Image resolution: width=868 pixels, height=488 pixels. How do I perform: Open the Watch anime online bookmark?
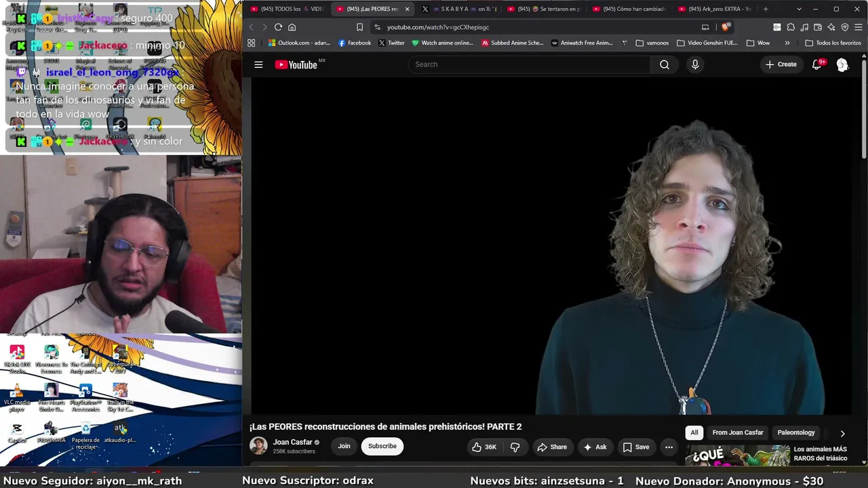[441, 43]
